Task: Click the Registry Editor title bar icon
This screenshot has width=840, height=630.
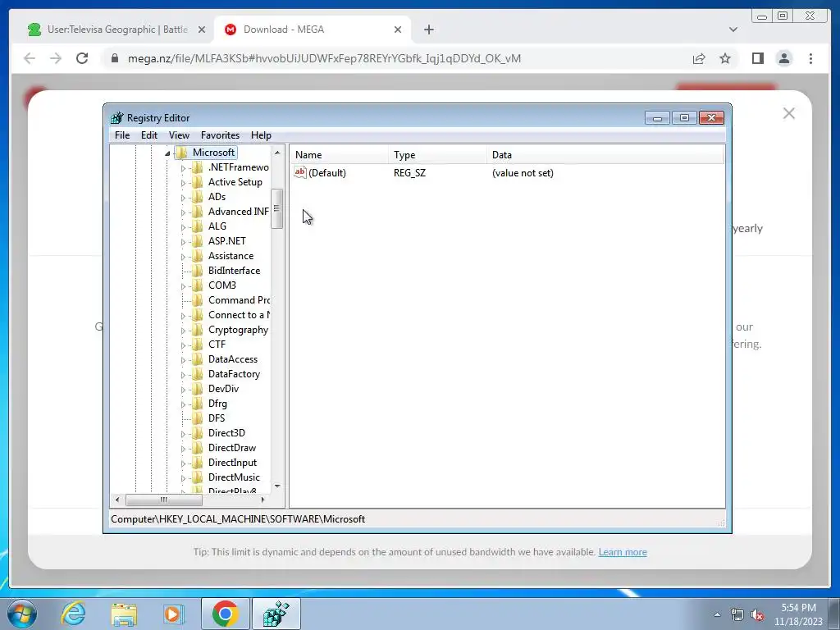Action: point(116,118)
